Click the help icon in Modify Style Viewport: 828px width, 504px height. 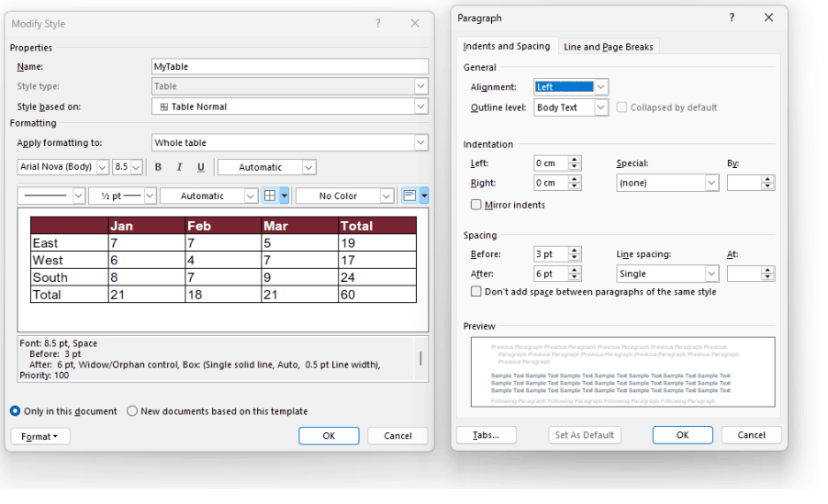378,23
